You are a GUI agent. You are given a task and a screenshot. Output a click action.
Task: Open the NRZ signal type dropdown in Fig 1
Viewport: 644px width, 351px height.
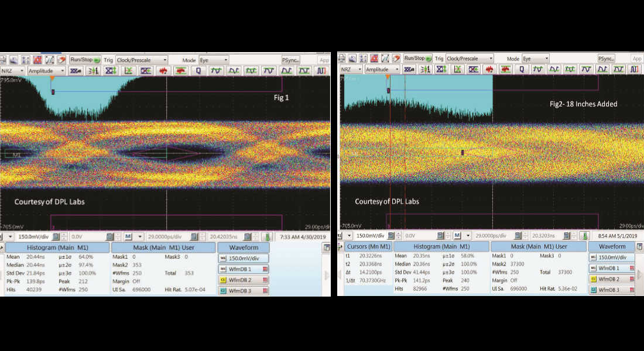click(12, 71)
